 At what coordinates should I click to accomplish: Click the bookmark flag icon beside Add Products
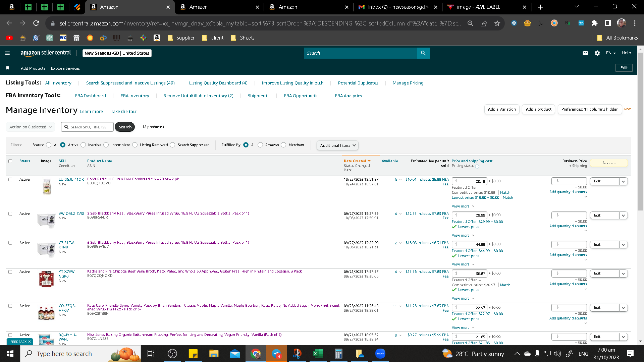pyautogui.click(x=7, y=68)
